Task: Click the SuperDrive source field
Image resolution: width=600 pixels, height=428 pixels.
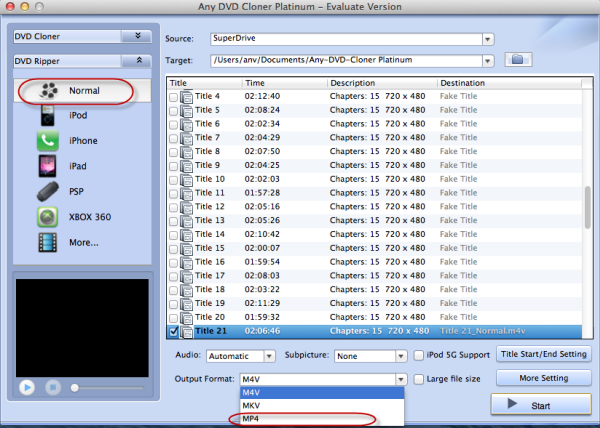Action: point(346,39)
